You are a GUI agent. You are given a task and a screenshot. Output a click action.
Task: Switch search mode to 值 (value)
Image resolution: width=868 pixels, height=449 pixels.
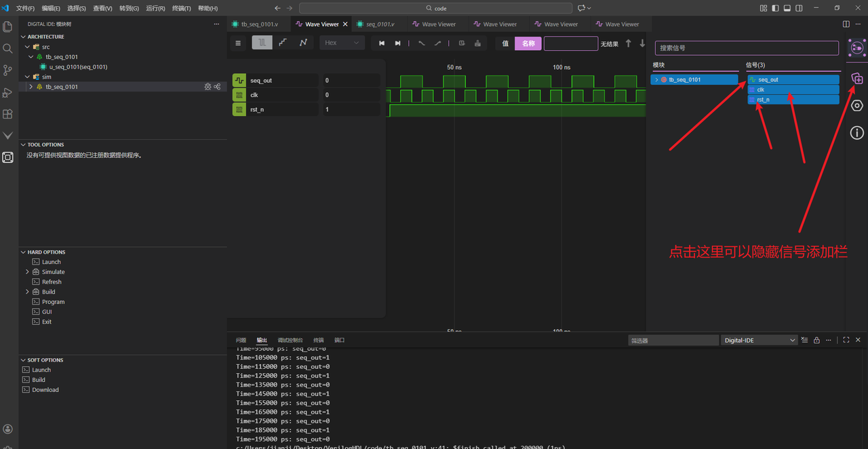(x=505, y=43)
